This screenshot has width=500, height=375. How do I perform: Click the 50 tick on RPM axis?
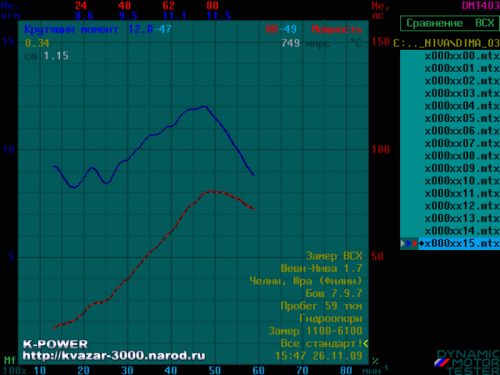tap(215, 370)
